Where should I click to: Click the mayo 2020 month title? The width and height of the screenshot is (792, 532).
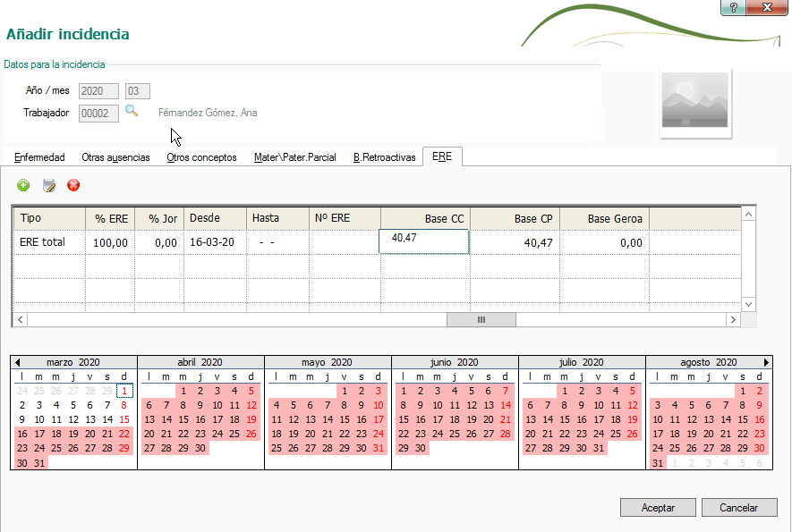point(327,362)
